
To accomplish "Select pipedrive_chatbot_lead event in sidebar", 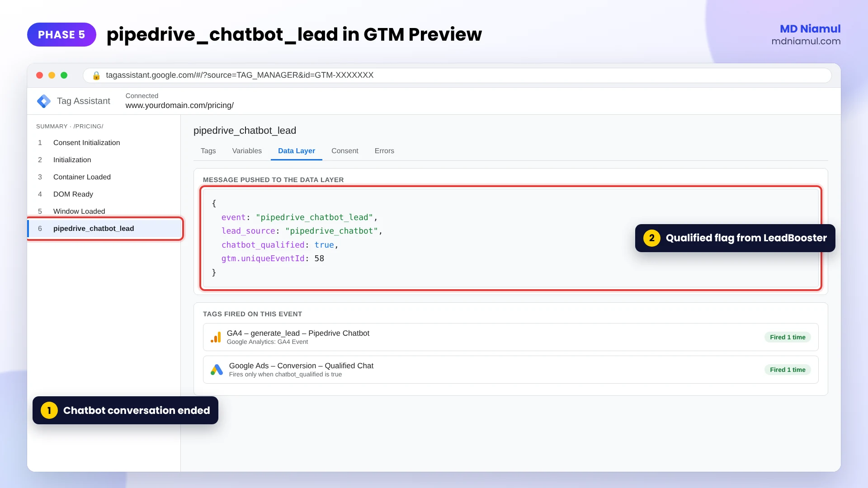I will 105,229.
